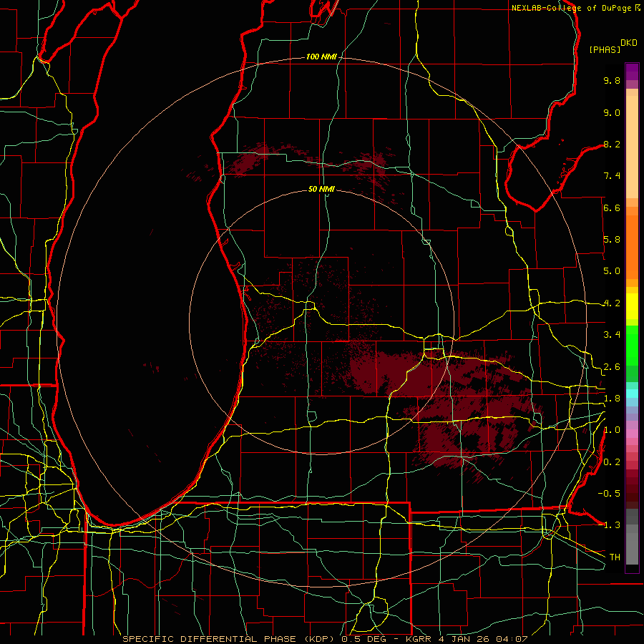Click the DKD unit label above the legend
Viewport: 644px width, 644px height.
click(x=629, y=43)
